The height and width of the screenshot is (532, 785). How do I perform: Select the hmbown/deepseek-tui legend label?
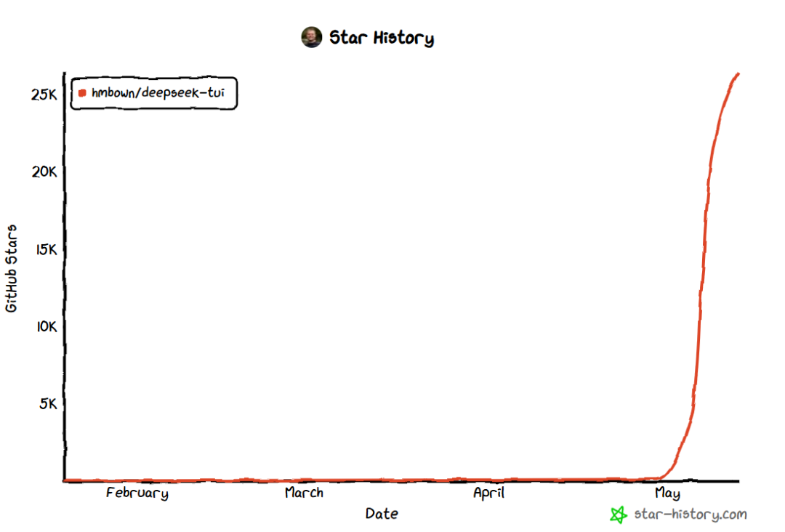pyautogui.click(x=158, y=93)
